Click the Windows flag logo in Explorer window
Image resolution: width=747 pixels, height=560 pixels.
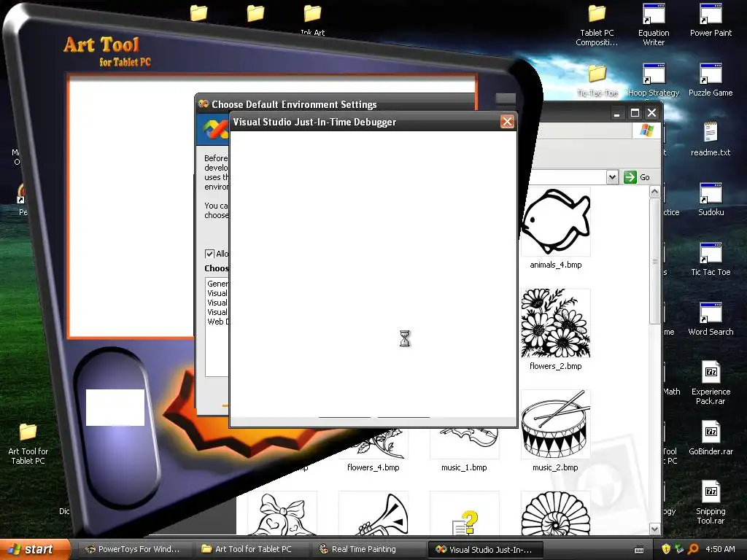647,130
